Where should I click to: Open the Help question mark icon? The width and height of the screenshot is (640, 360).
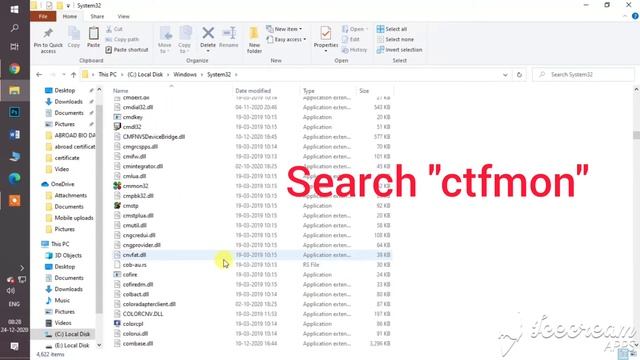click(x=635, y=16)
